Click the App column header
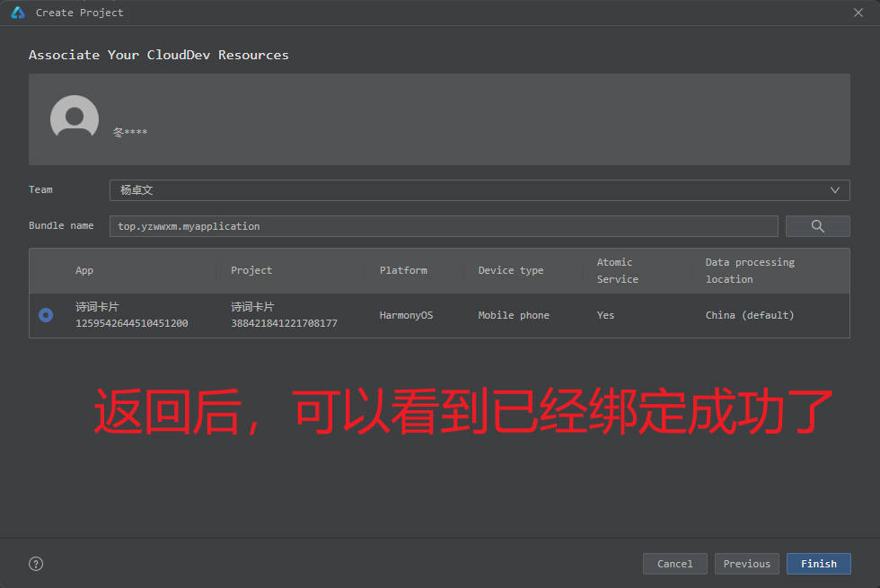Screen dimensions: 880x588 [84, 270]
